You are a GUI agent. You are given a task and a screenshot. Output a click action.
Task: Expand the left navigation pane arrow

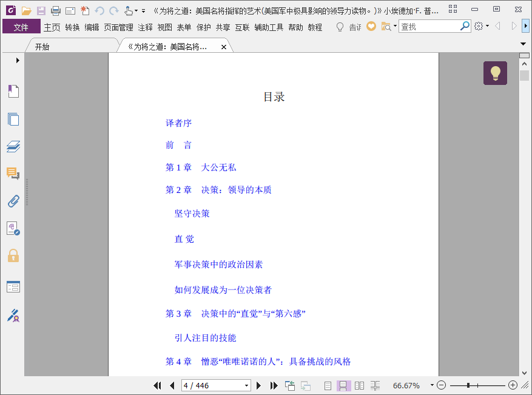pyautogui.click(x=18, y=61)
